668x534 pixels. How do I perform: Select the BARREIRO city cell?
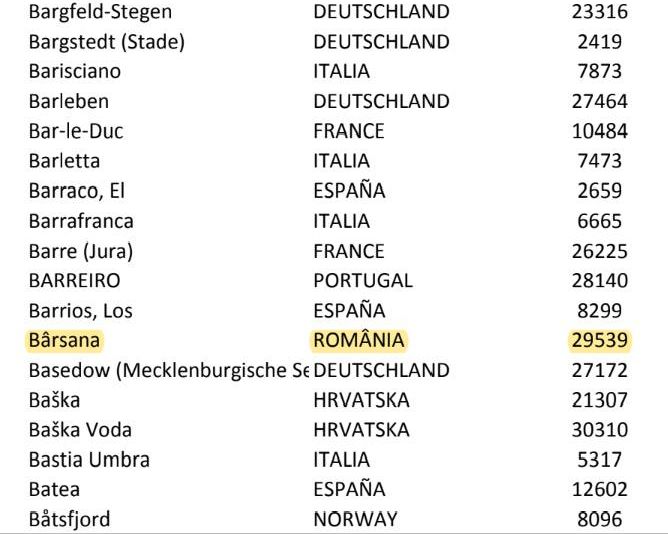[75, 281]
